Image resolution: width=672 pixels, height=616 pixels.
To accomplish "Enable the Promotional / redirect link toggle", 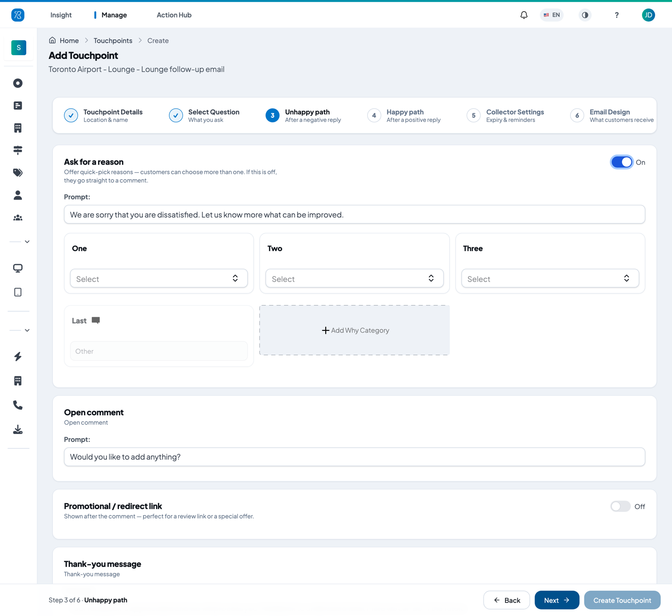I will click(x=620, y=506).
